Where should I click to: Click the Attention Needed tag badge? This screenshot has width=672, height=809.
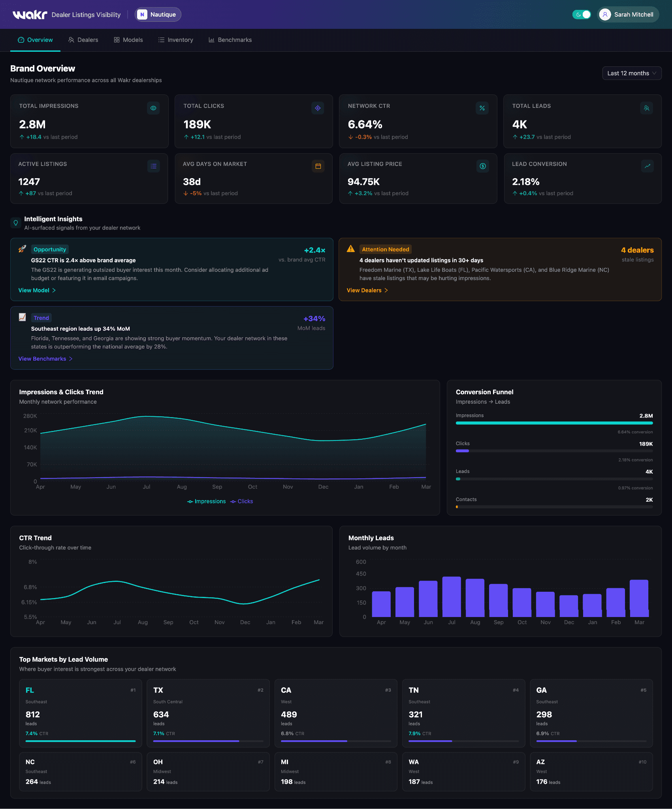click(x=386, y=249)
